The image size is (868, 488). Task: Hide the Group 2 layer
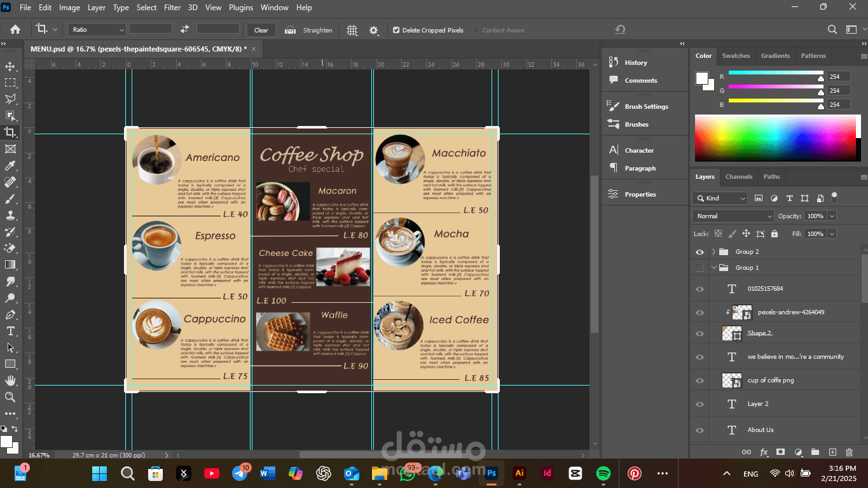pos(700,252)
